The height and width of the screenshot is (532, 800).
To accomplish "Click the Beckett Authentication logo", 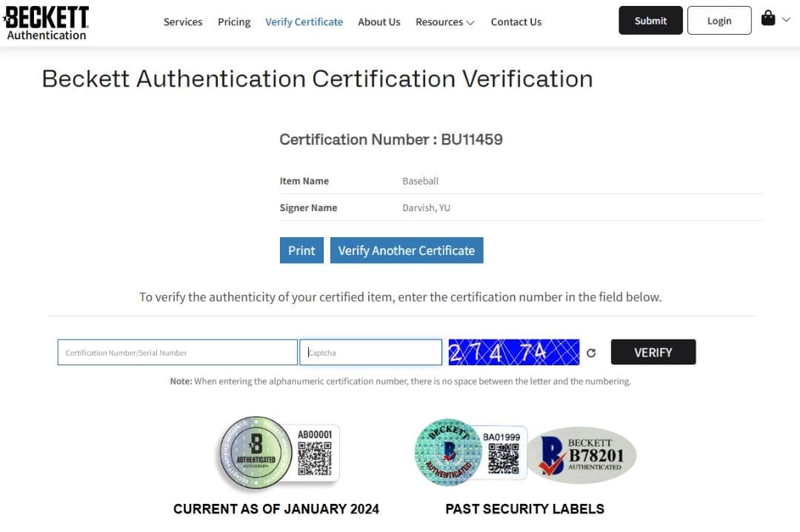I will pos(46,22).
